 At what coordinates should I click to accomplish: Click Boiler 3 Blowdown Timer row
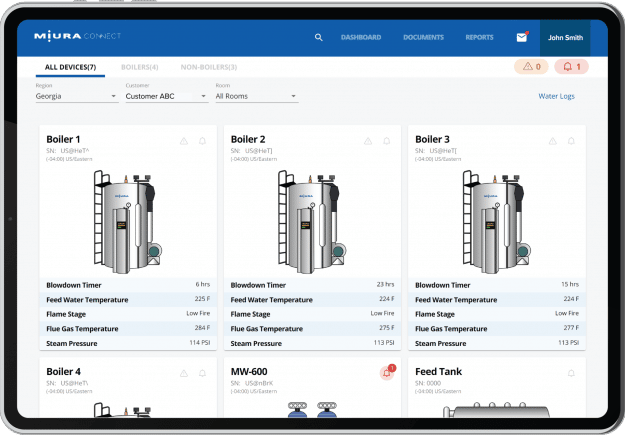497,285
